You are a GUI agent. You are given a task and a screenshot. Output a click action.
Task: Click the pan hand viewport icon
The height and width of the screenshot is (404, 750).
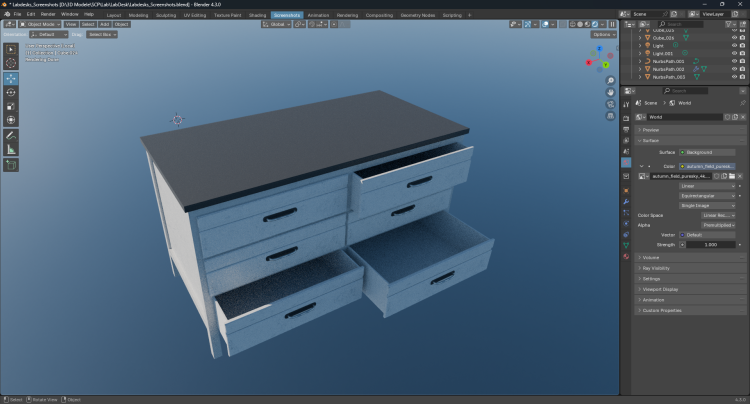(610, 93)
